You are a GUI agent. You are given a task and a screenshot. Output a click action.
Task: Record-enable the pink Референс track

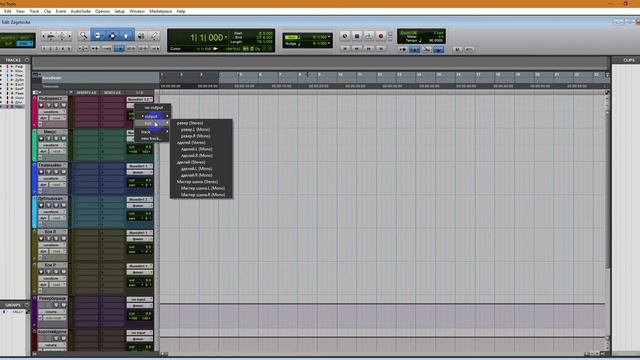[41, 105]
